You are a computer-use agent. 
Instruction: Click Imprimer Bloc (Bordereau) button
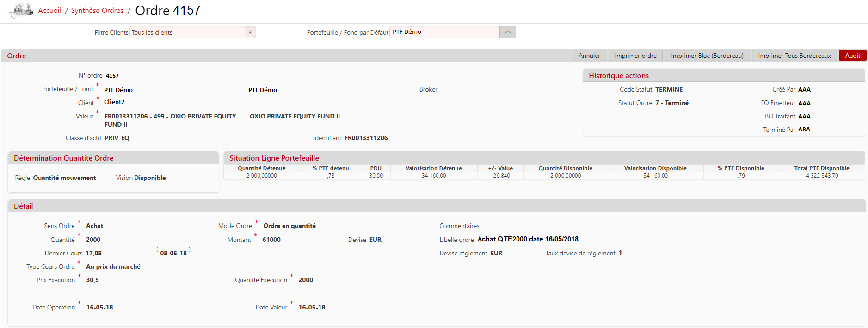coord(707,56)
